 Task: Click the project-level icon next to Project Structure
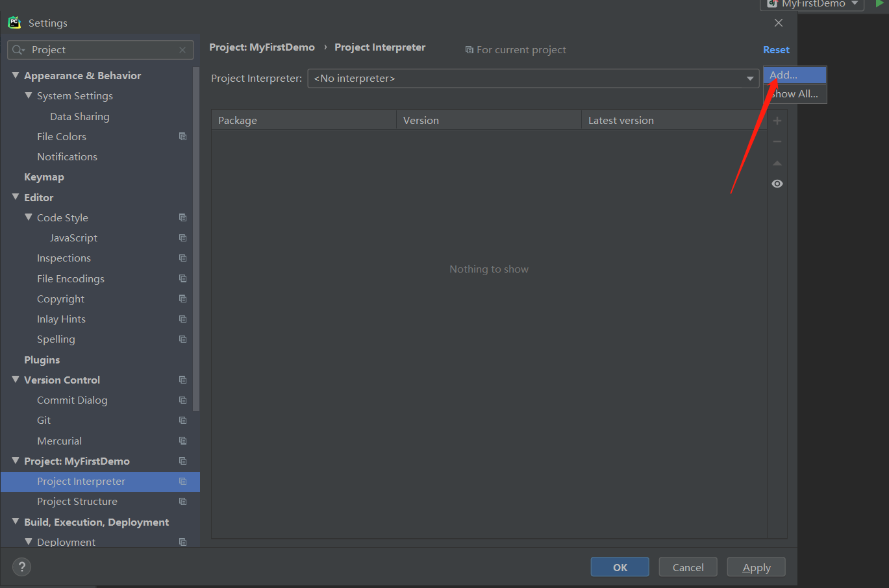click(x=182, y=501)
